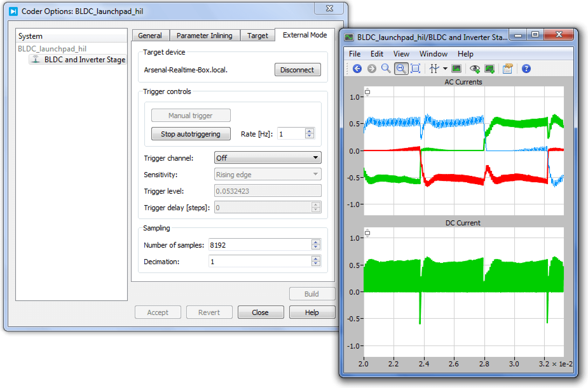Click the save trace icon
Image resolution: width=588 pixels, height=388 pixels.
490,69
